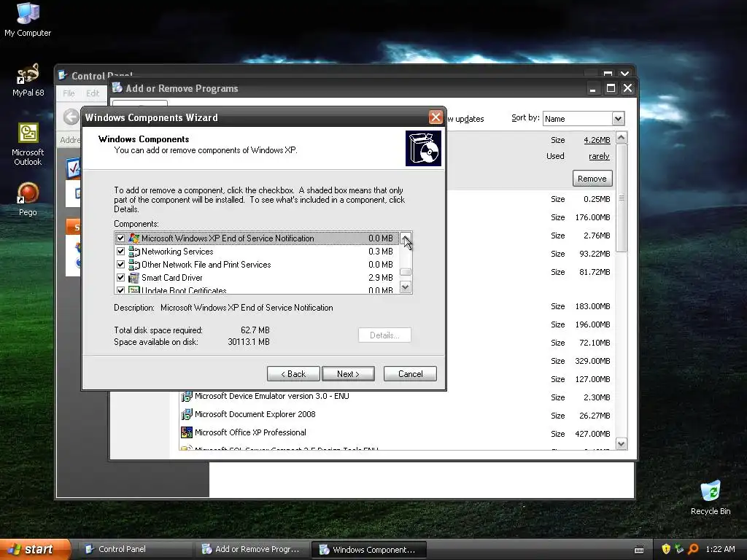
Task: Click the back arrow in the Control Panel window
Action: click(x=71, y=117)
